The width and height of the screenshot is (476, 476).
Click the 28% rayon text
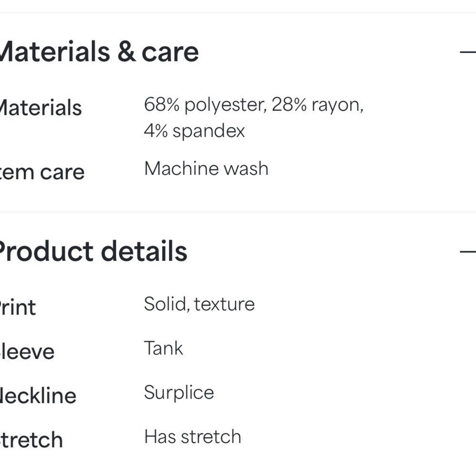pos(317,105)
